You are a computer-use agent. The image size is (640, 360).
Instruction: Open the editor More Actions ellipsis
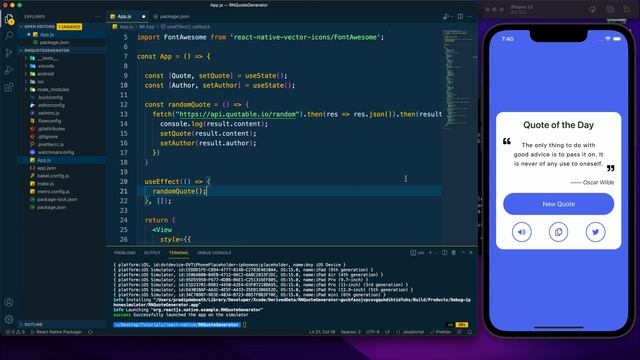coord(470,16)
